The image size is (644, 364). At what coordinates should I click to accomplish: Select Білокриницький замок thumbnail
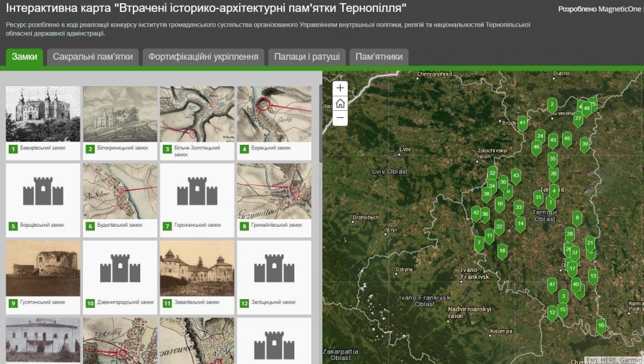[120, 114]
